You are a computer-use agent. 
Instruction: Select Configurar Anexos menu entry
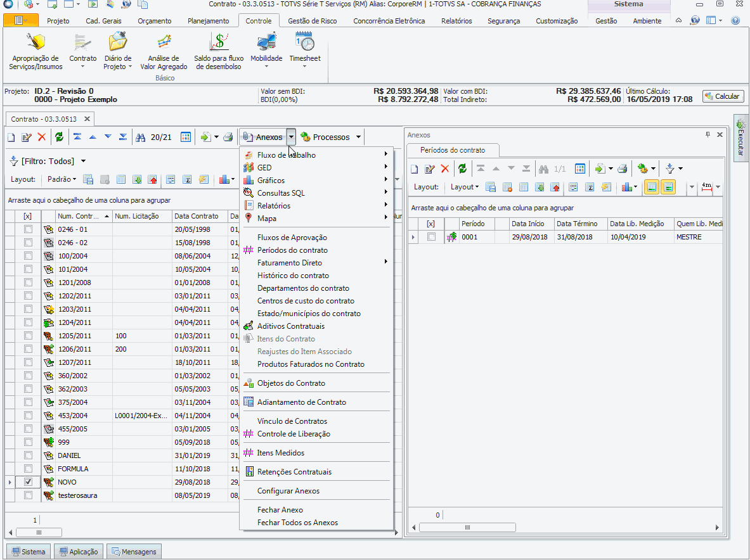[x=288, y=491]
